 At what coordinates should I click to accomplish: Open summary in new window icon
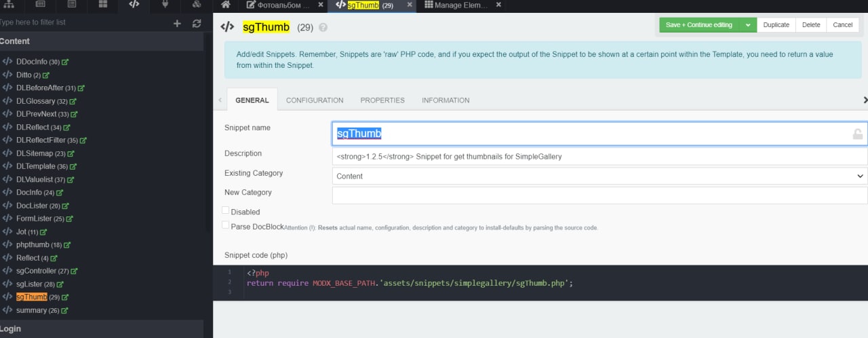pyautogui.click(x=64, y=310)
